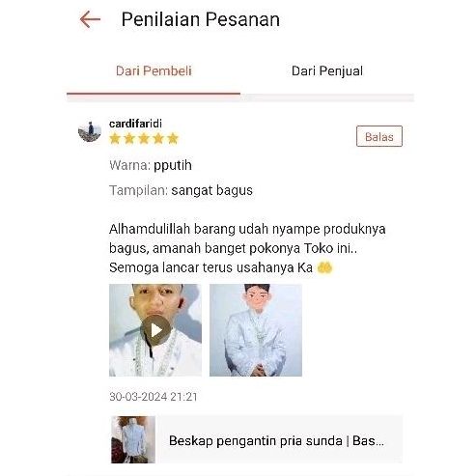This screenshot has width=476, height=476.
Task: Click the Tampilan: sangat bagus text
Action: (x=181, y=190)
